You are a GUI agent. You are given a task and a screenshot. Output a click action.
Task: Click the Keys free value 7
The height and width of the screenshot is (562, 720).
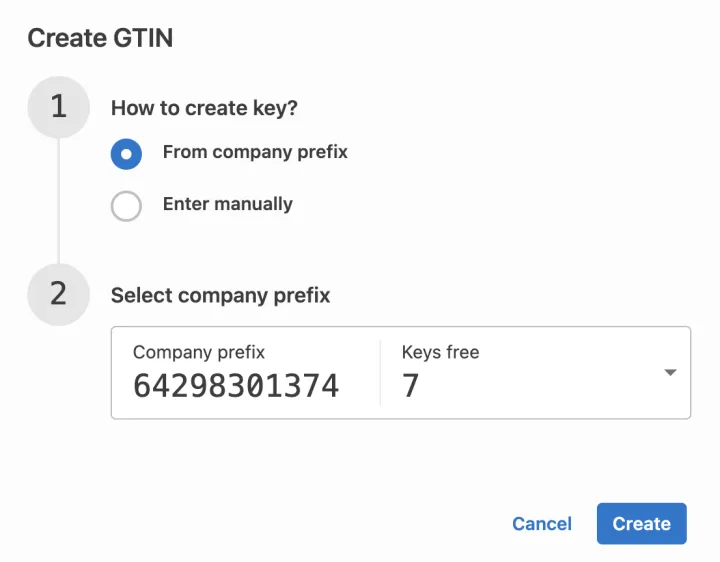(410, 386)
